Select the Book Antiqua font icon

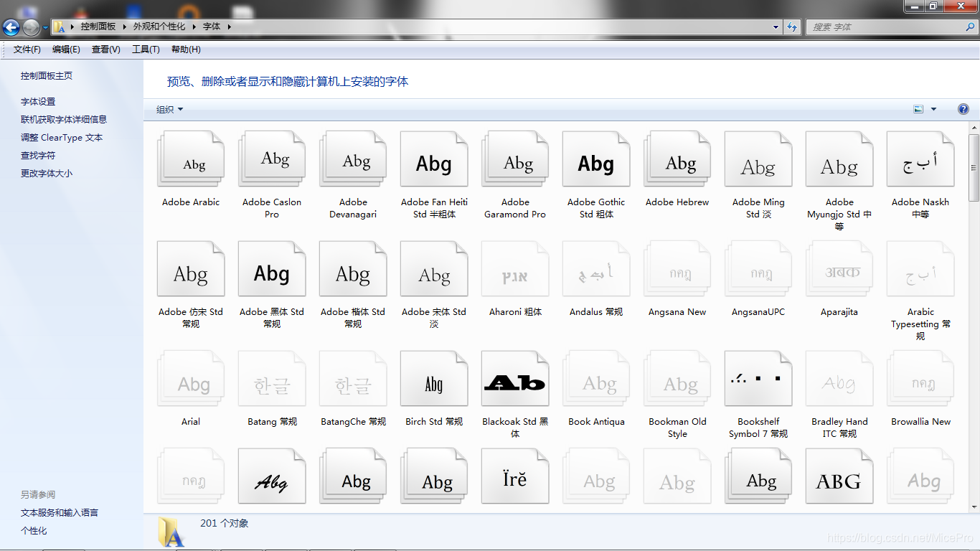tap(596, 379)
